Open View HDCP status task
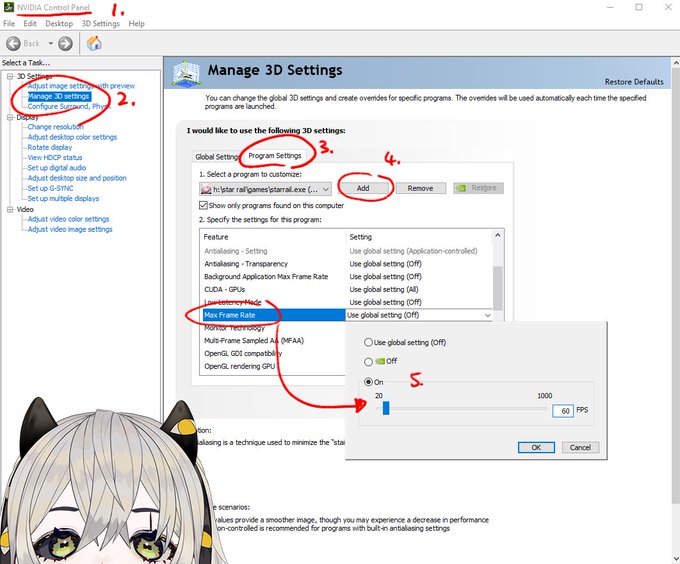The width and height of the screenshot is (680, 564). 55,158
